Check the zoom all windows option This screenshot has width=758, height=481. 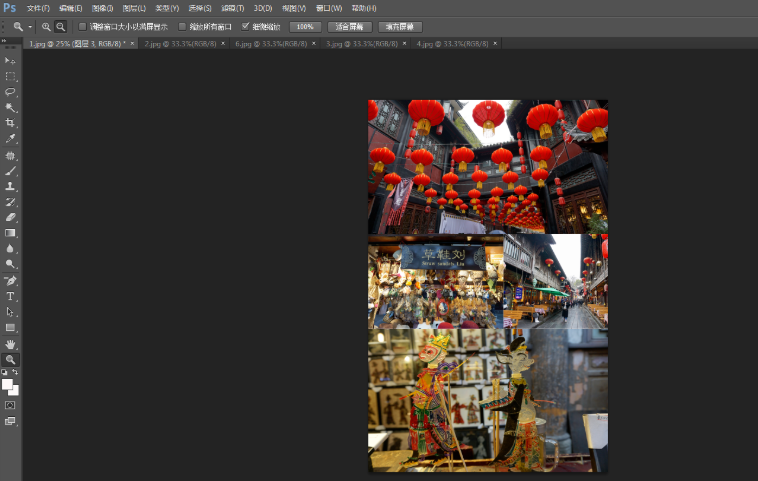pos(182,27)
